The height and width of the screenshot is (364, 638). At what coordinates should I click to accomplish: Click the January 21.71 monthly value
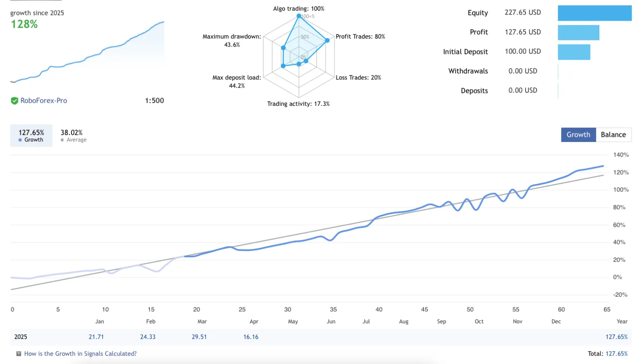96,337
